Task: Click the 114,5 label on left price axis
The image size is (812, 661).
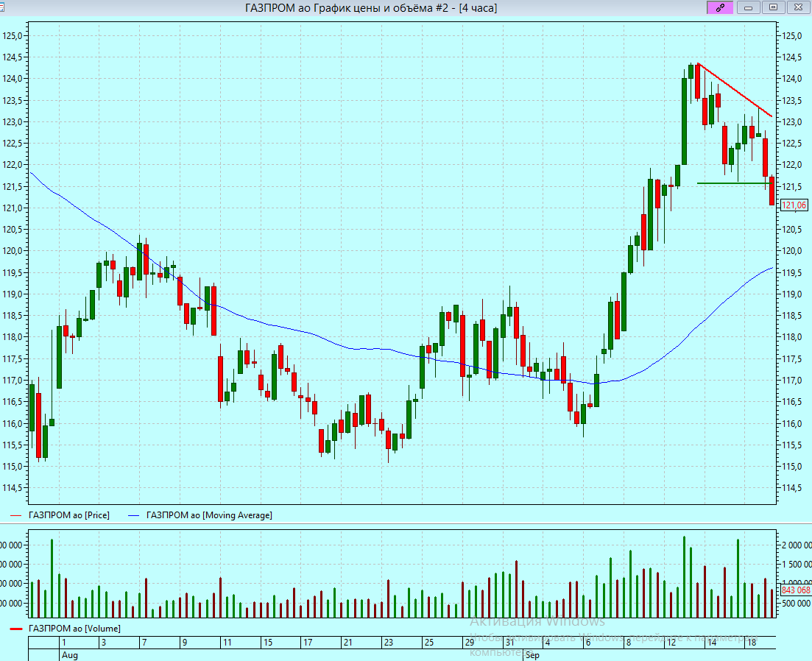Action: coord(13,487)
